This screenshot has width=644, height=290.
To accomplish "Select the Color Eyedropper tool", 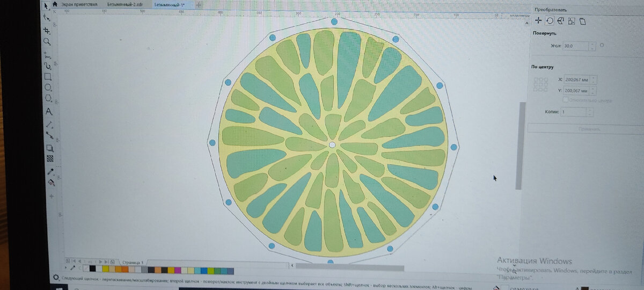I will coord(50,171).
